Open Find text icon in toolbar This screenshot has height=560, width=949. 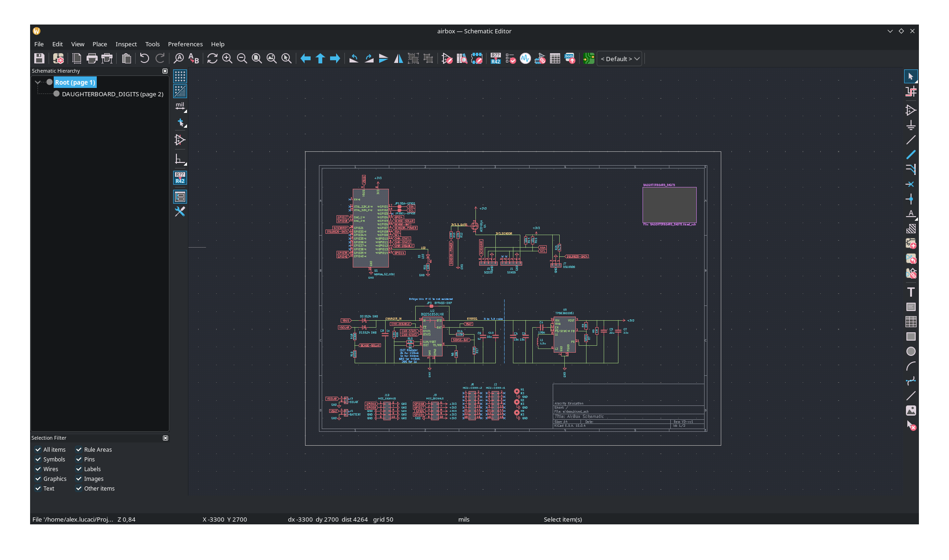[179, 58]
